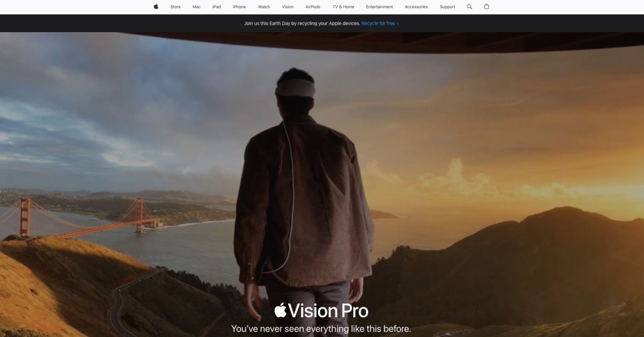Viewport: 644px width, 337px height.
Task: Open the search magnifier icon
Action: coord(470,7)
